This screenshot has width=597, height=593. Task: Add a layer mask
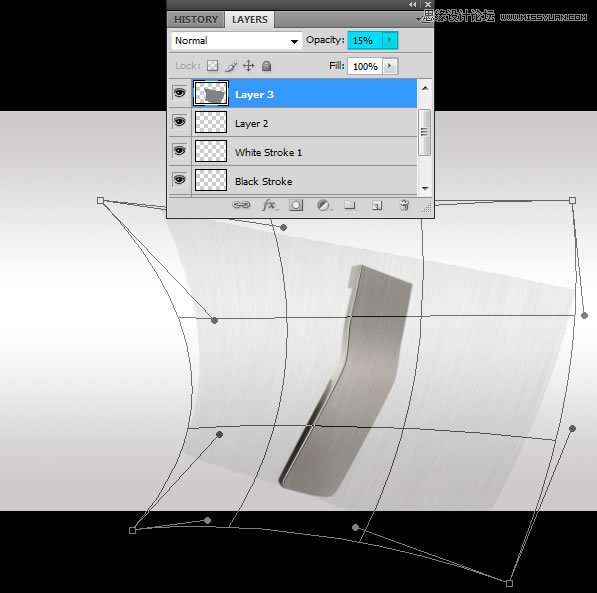(x=296, y=205)
